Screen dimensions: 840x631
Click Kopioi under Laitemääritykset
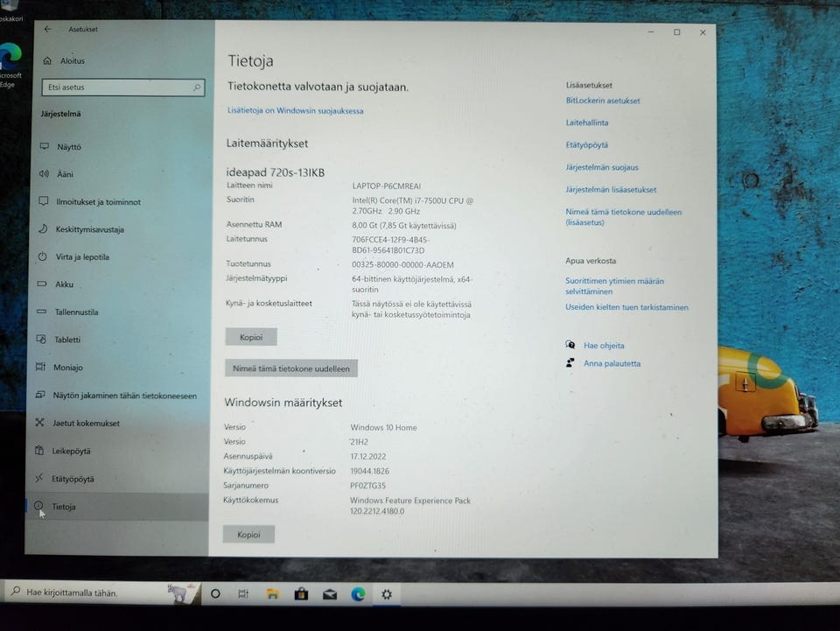pos(251,337)
